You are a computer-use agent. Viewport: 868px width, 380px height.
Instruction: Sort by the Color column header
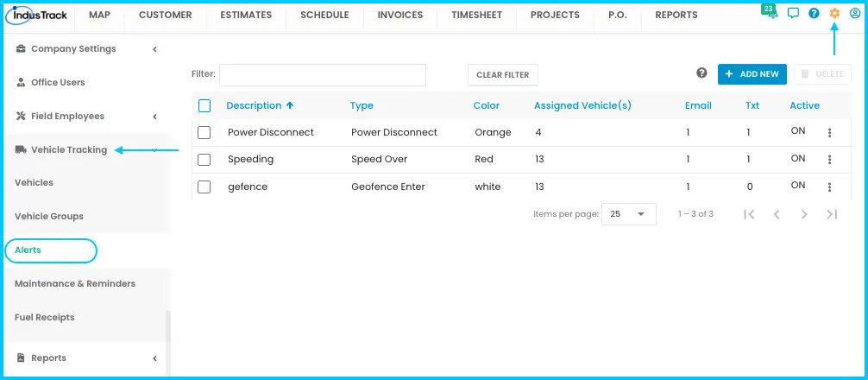487,106
